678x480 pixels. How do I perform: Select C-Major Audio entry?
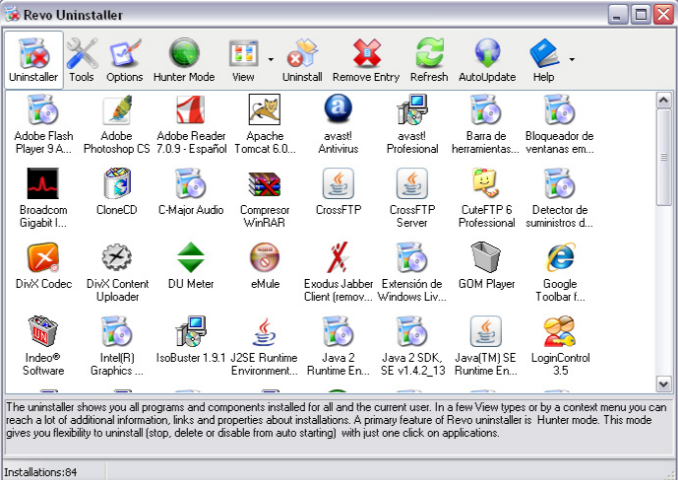pyautogui.click(x=191, y=192)
